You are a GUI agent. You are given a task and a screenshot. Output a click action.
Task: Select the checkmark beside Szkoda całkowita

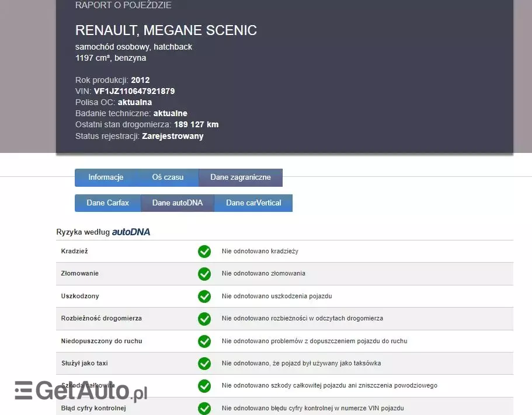tap(204, 386)
